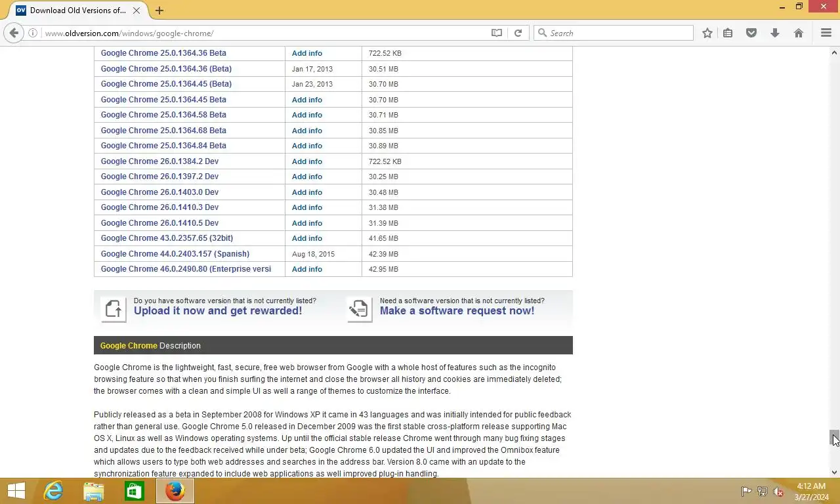
Task: Reload the current page
Action: tap(518, 33)
